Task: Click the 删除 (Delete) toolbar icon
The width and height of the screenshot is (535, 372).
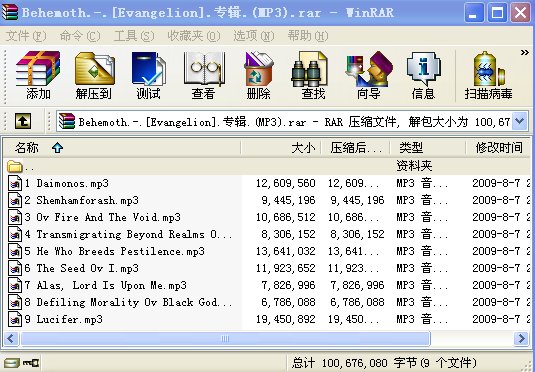Action: (x=258, y=69)
